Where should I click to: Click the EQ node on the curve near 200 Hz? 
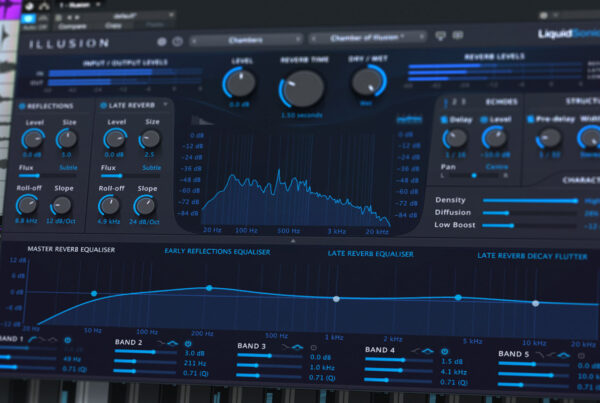pos(209,288)
